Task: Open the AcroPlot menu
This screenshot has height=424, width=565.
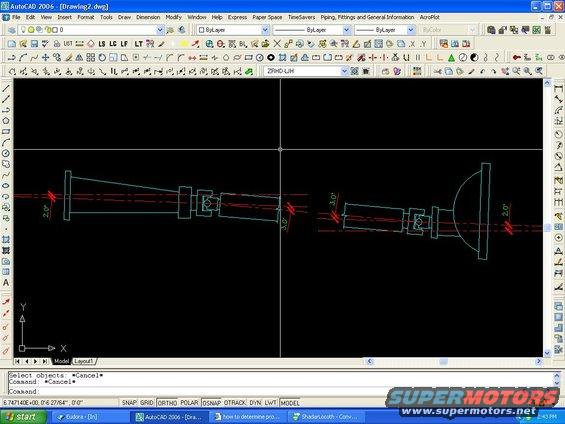Action: (430, 17)
